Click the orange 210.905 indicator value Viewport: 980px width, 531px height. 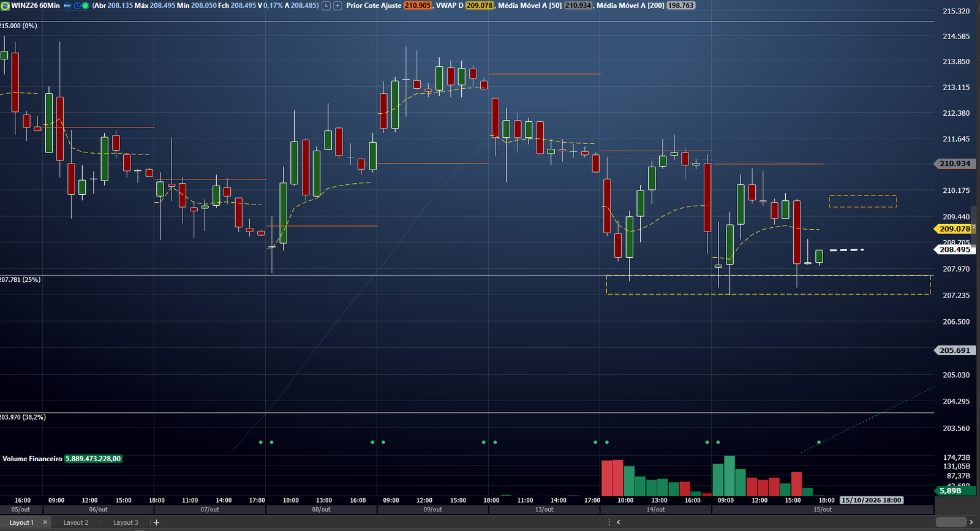(418, 6)
